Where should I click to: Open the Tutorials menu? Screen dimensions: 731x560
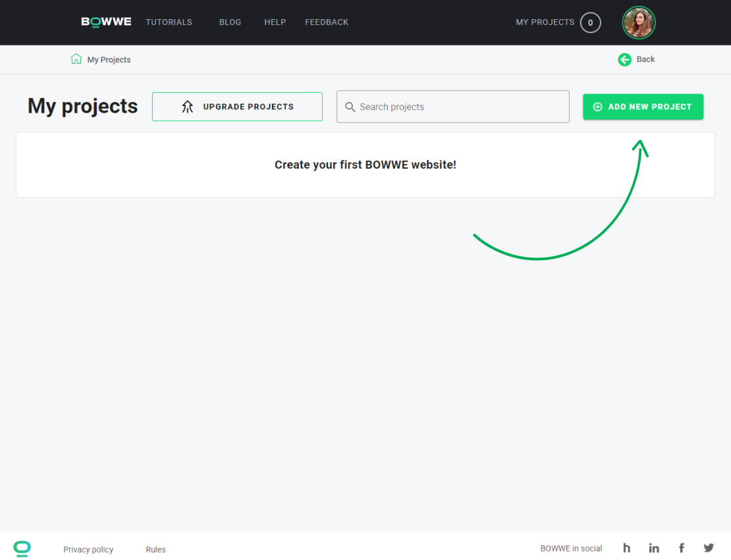point(169,22)
